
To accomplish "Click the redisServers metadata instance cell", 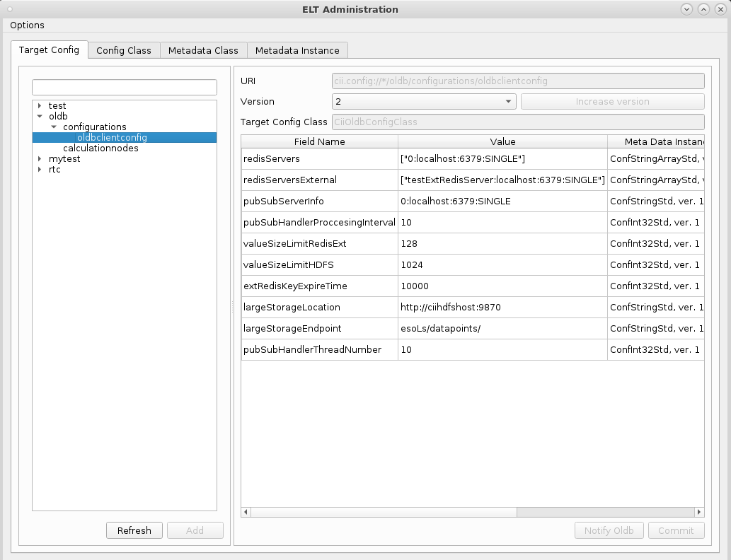I will 656,159.
